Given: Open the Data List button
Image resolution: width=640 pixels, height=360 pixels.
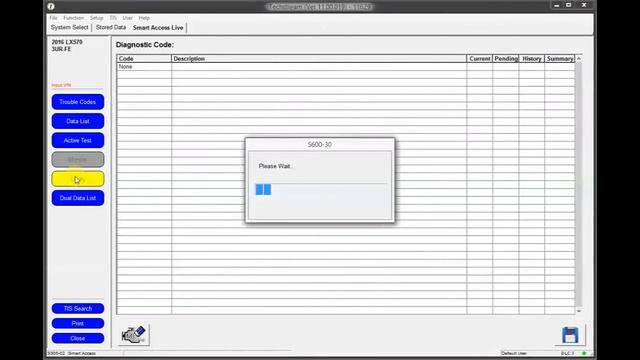Looking at the screenshot, I should tap(78, 121).
